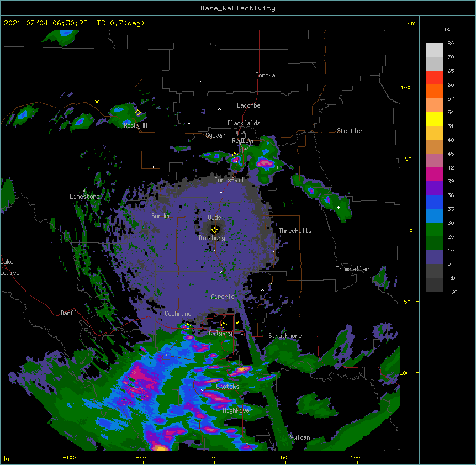
Task: Click the Didsbury town label
Action: (x=211, y=238)
